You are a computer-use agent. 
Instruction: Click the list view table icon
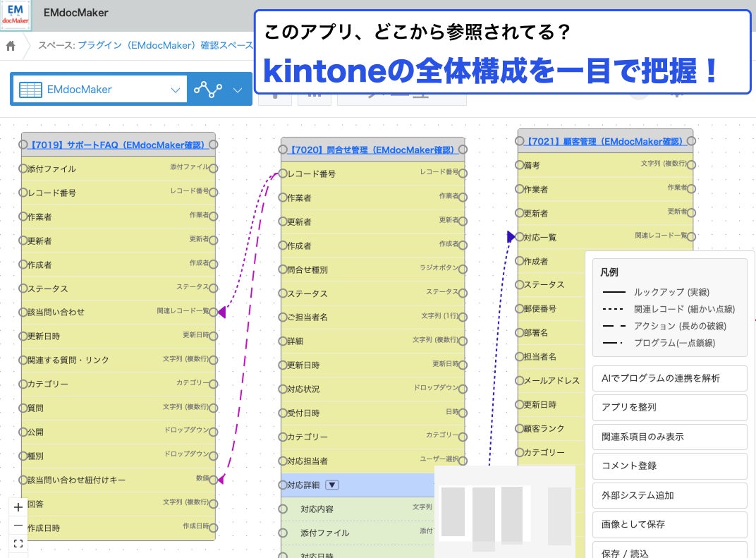(x=30, y=90)
